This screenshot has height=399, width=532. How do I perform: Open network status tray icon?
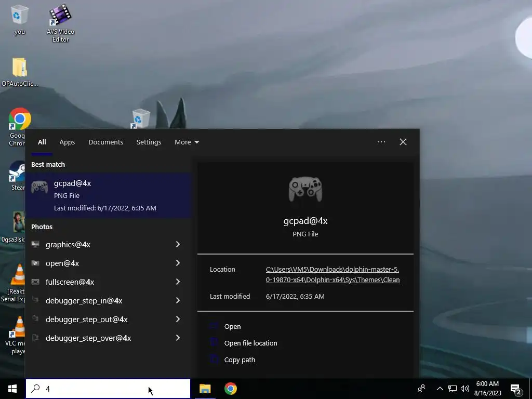point(453,389)
